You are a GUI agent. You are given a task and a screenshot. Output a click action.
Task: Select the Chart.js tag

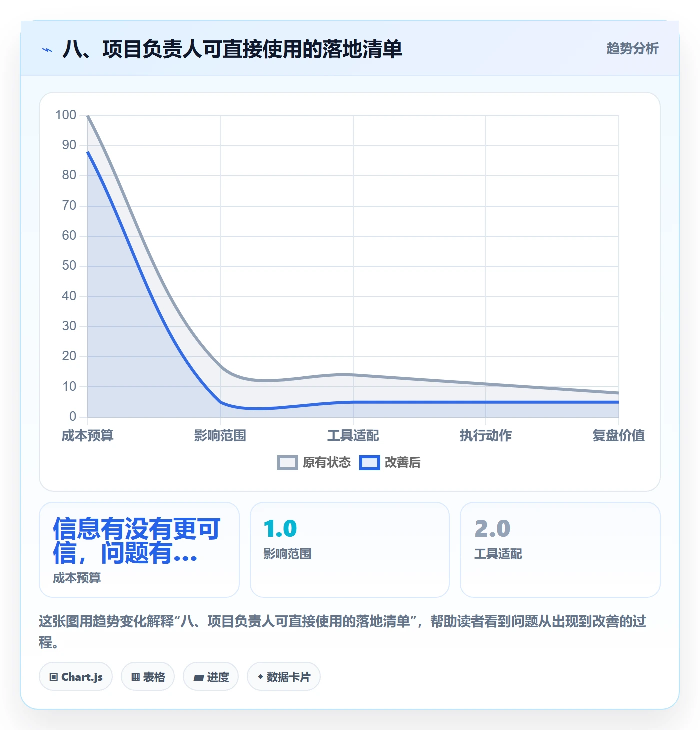(76, 677)
